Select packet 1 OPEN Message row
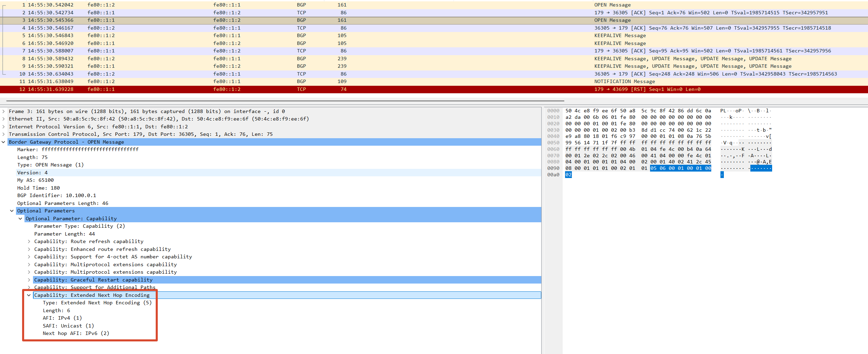The height and width of the screenshot is (354, 868). pyautogui.click(x=434, y=5)
